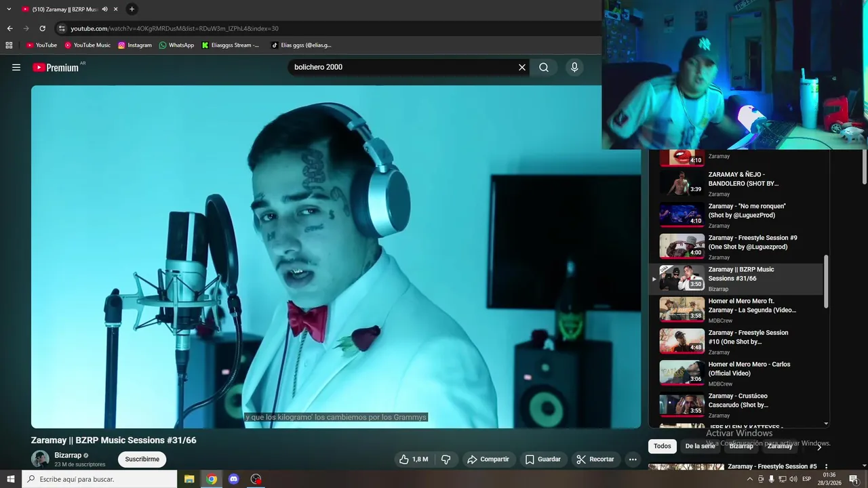Reload the current page
Screen dimensions: 868x488
pos(42,28)
